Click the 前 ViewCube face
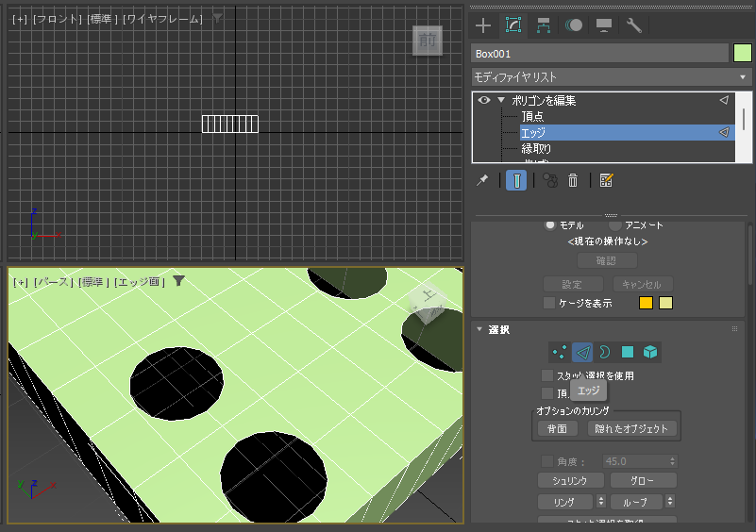The width and height of the screenshot is (756, 532). pos(428,40)
